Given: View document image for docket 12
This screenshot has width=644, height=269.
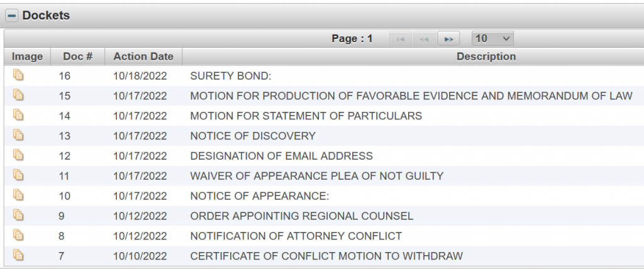Looking at the screenshot, I should tap(19, 156).
